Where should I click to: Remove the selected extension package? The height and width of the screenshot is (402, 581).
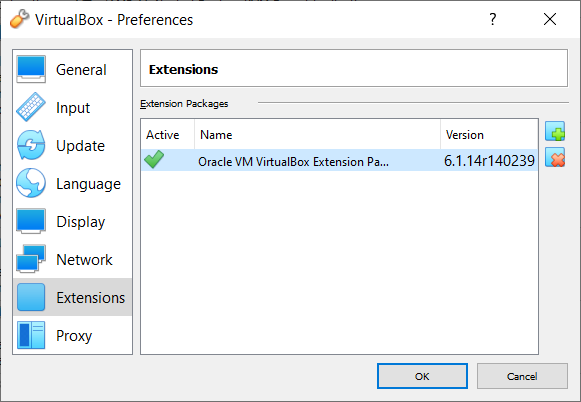pos(555,157)
